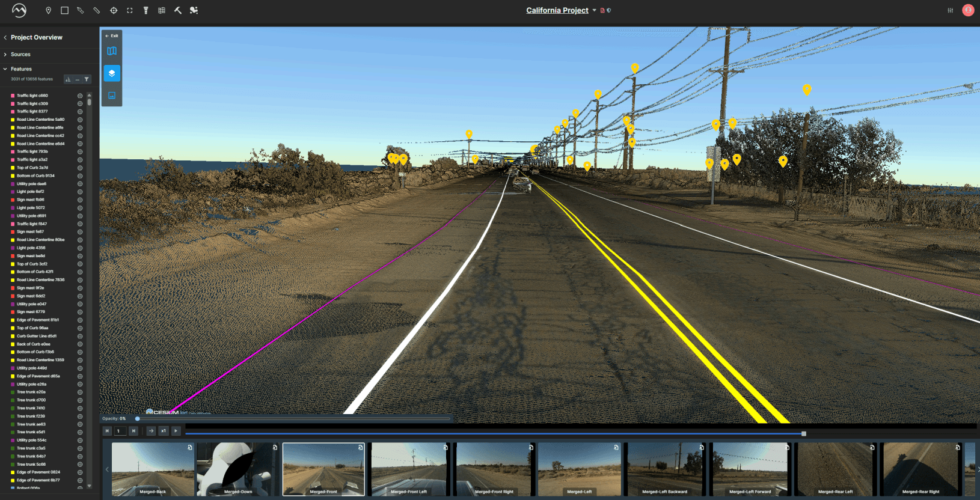Toggle visibility of Edge of Pavement 81b1
The width and height of the screenshot is (980, 500).
pyautogui.click(x=80, y=320)
